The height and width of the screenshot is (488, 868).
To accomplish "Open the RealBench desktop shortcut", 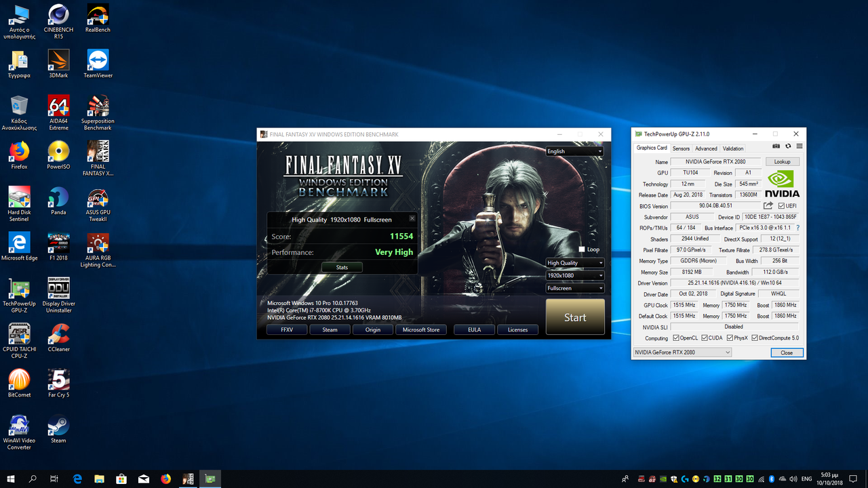I will 98,19.
